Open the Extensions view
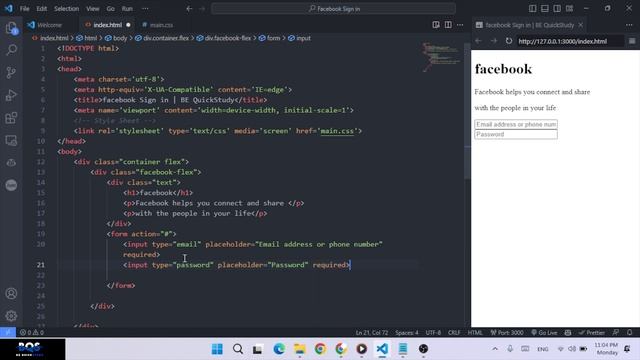 11,118
